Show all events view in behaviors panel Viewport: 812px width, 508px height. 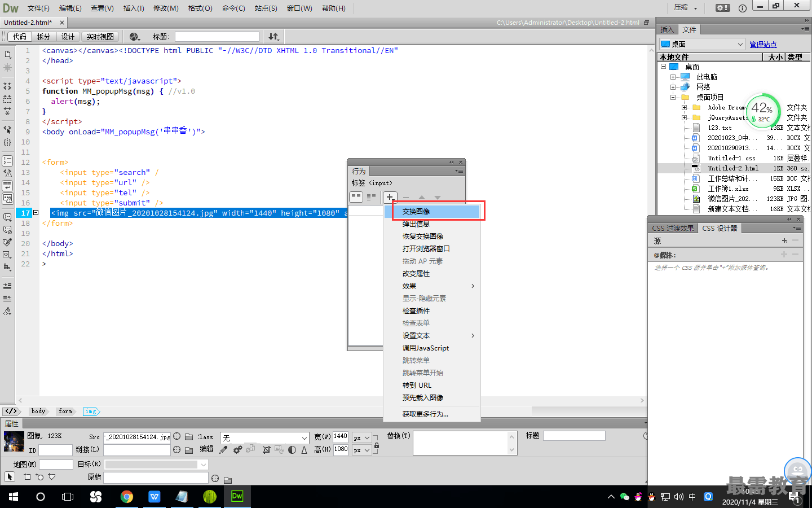click(371, 197)
